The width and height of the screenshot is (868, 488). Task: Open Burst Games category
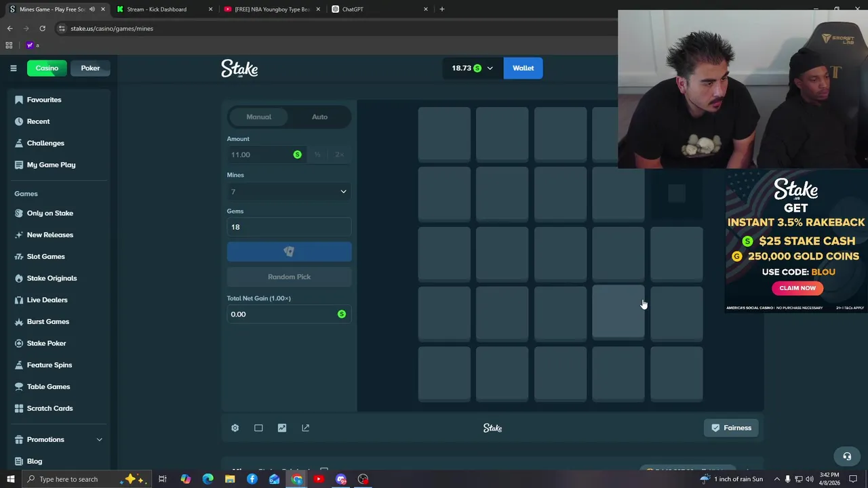(60, 321)
